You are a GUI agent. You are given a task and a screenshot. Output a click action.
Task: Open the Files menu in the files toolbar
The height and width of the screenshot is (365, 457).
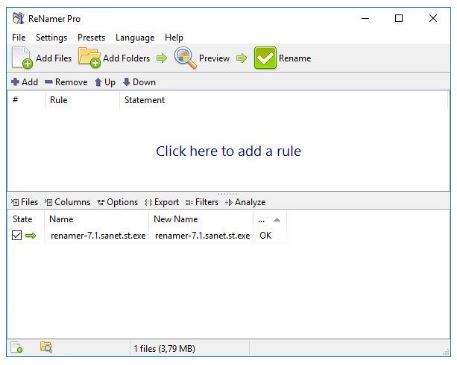coord(24,202)
